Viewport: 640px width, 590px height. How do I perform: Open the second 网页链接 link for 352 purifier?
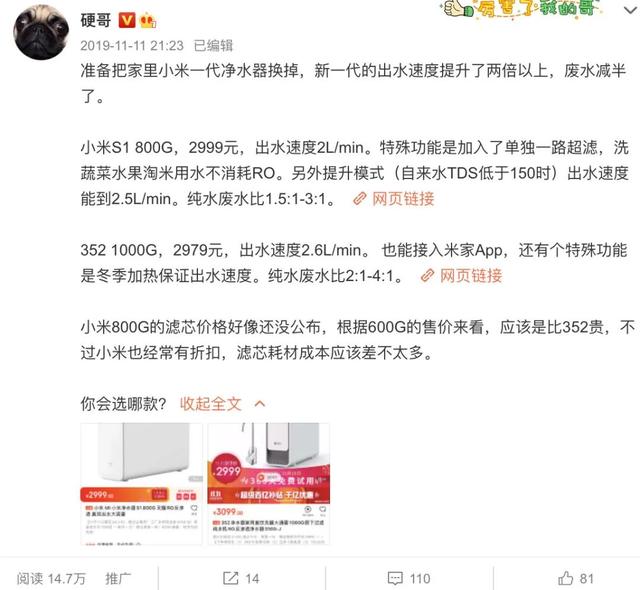click(x=471, y=276)
